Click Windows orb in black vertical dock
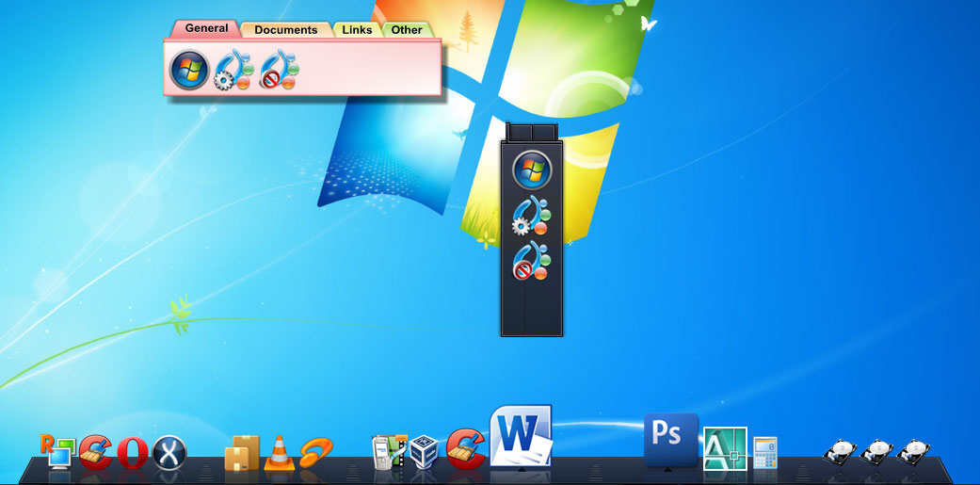 point(532,170)
